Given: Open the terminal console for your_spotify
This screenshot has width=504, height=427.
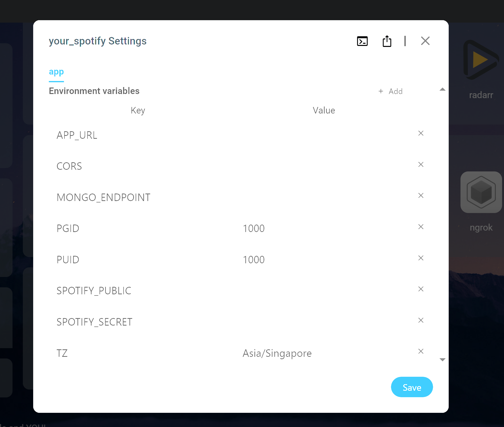Looking at the screenshot, I should [362, 41].
